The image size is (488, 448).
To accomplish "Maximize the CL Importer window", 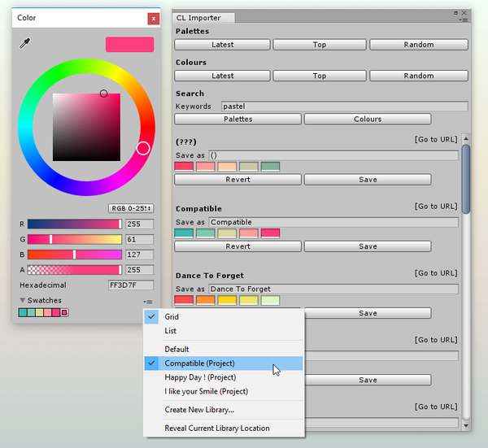I will click(x=455, y=13).
